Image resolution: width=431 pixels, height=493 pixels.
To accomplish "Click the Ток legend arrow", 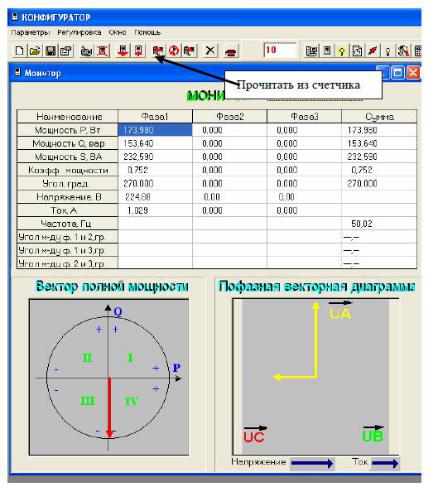I will point(385,463).
